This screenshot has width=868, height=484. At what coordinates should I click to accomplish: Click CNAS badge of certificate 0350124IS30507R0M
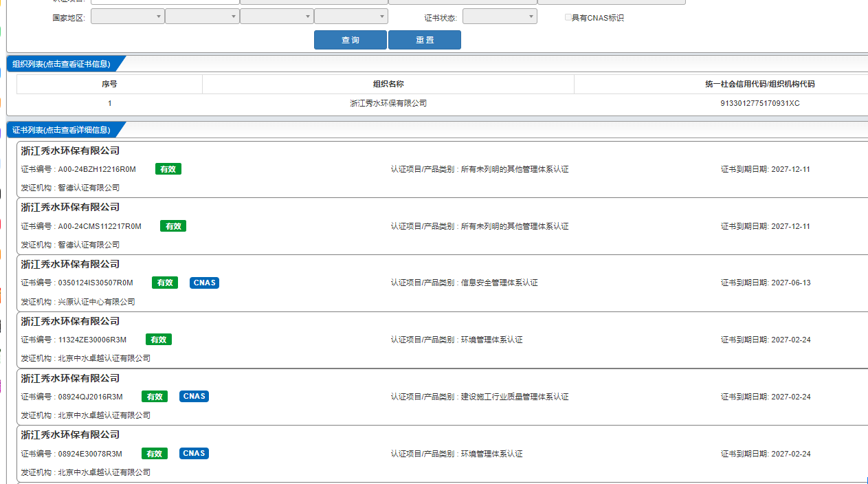(204, 283)
